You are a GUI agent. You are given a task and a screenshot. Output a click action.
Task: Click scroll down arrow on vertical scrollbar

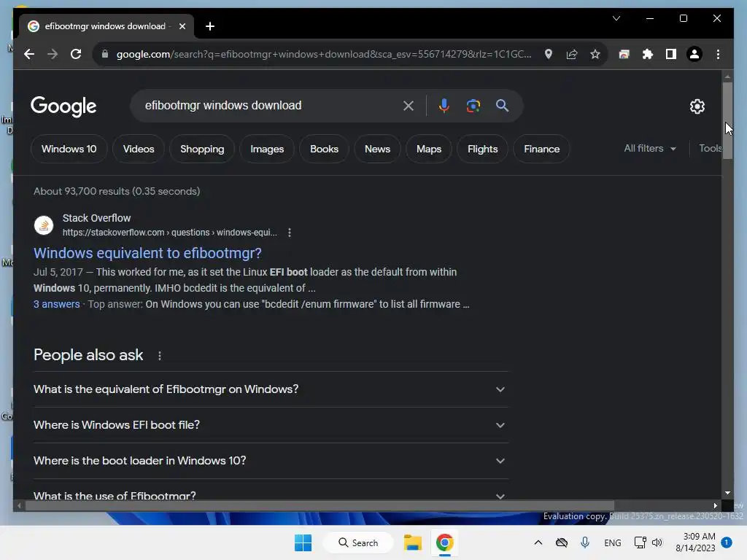click(727, 494)
